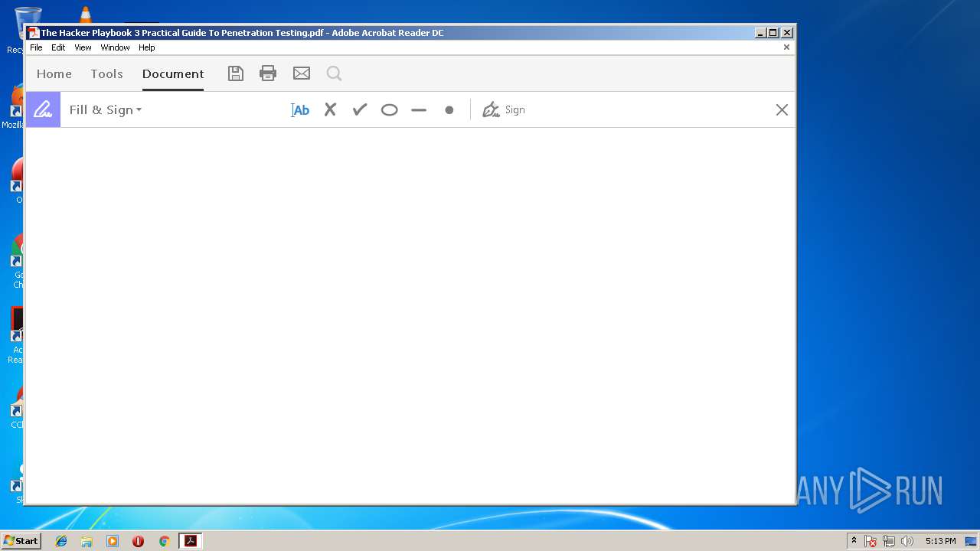Open the File menu
This screenshot has width=980, height=551.
click(x=36, y=47)
